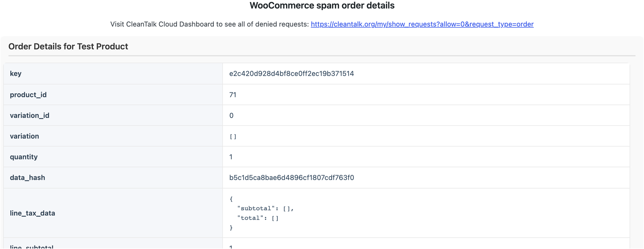
Task: Click the 'WooCommerce spam order details' heading
Action: click(x=322, y=6)
